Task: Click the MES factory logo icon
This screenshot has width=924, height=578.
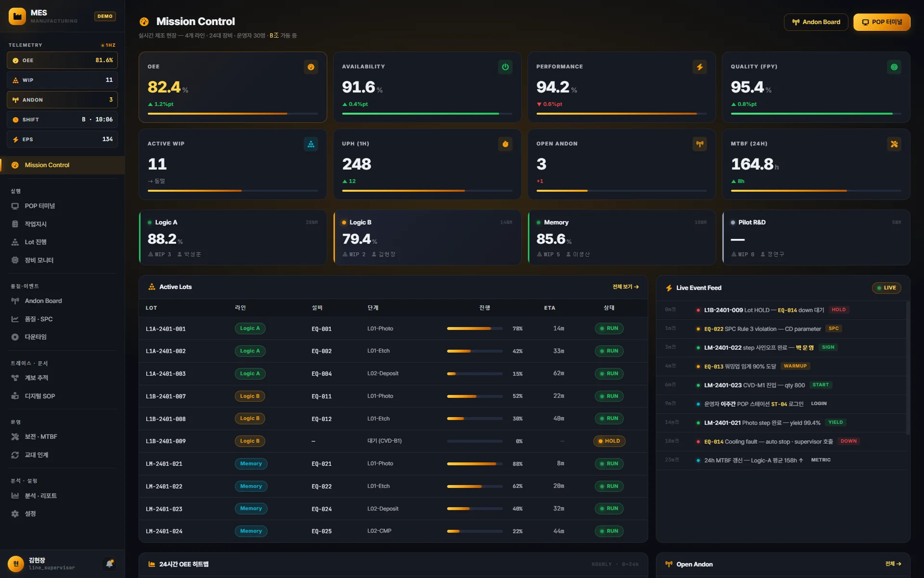Action: tap(17, 16)
